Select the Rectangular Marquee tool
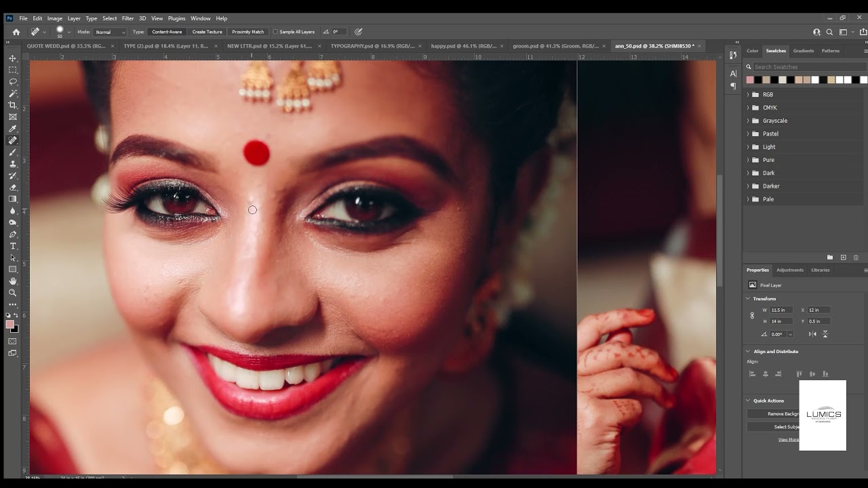868x488 pixels. pos(12,70)
